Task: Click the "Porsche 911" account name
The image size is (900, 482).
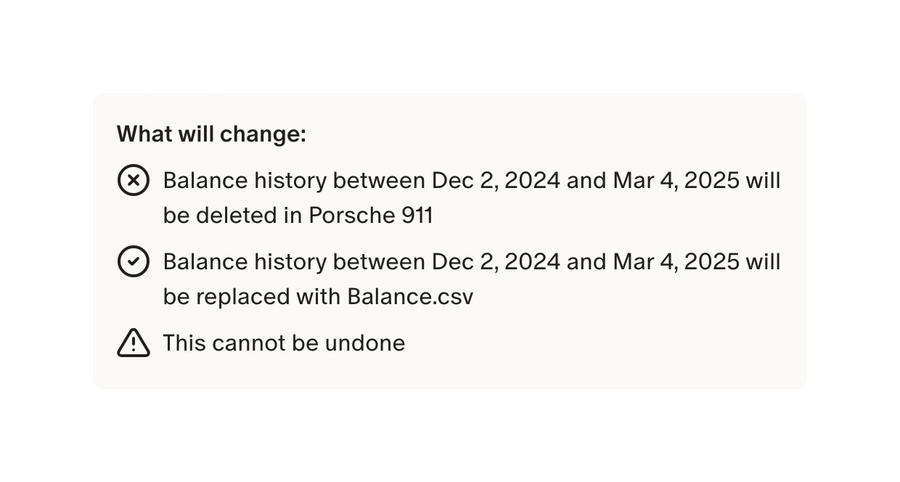Action: pos(370,215)
